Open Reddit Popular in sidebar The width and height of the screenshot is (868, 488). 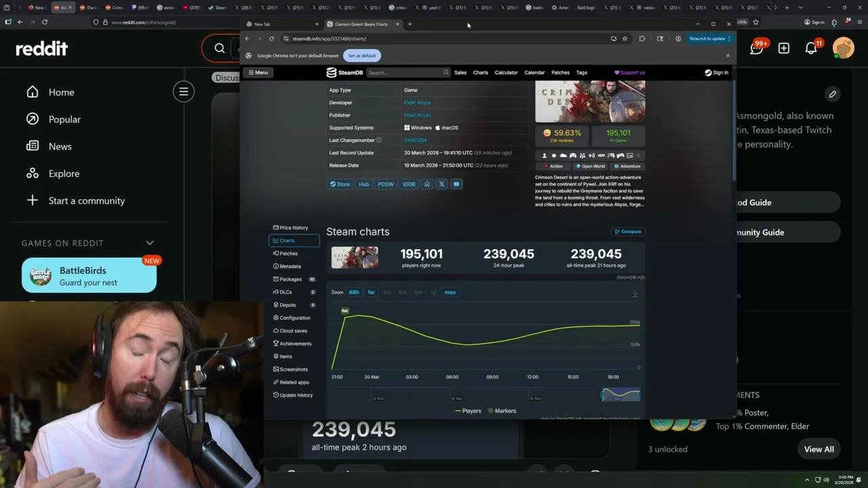(x=54, y=119)
